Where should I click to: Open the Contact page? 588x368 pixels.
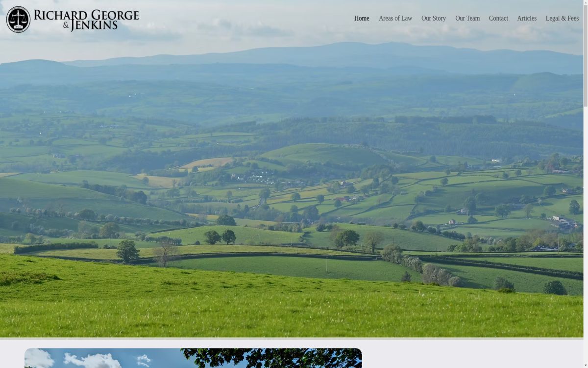click(498, 18)
